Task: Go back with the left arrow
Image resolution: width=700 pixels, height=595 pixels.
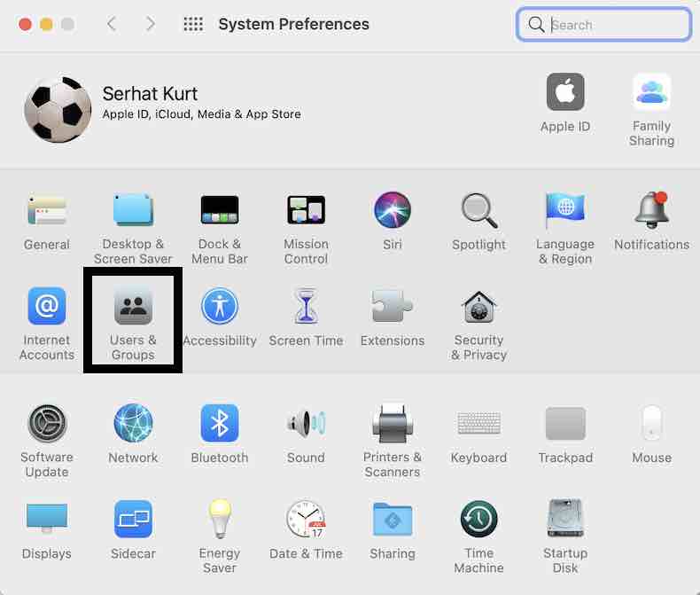Action: 112,24
